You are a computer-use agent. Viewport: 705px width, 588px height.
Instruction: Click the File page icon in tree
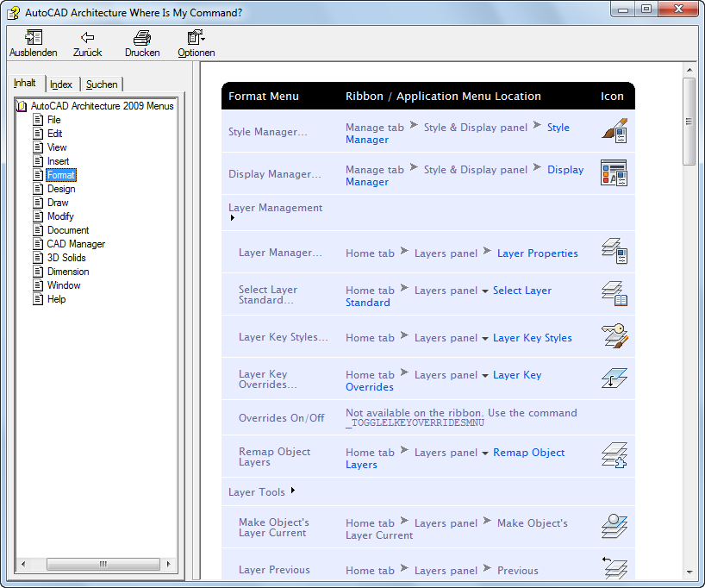tap(38, 120)
